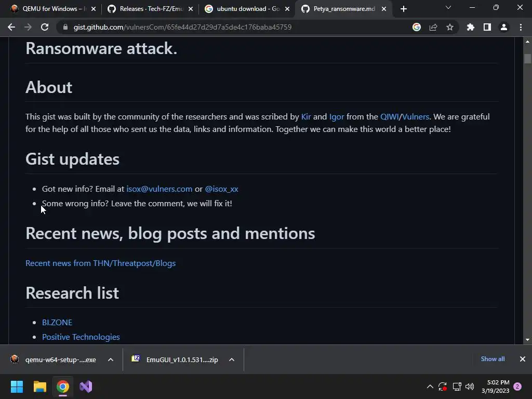Open the BI.ZONE research link
The width and height of the screenshot is (532, 399).
click(x=57, y=322)
